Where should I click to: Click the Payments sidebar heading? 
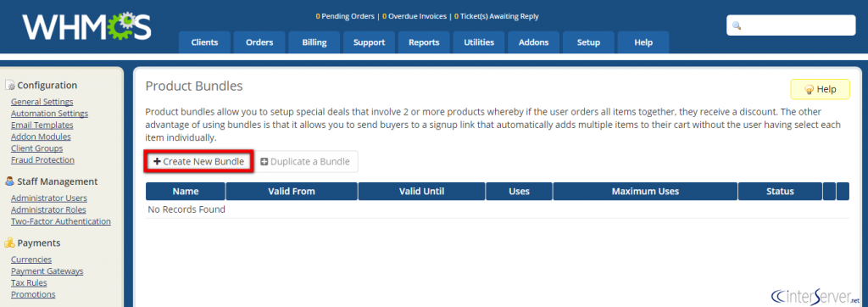[x=39, y=243]
